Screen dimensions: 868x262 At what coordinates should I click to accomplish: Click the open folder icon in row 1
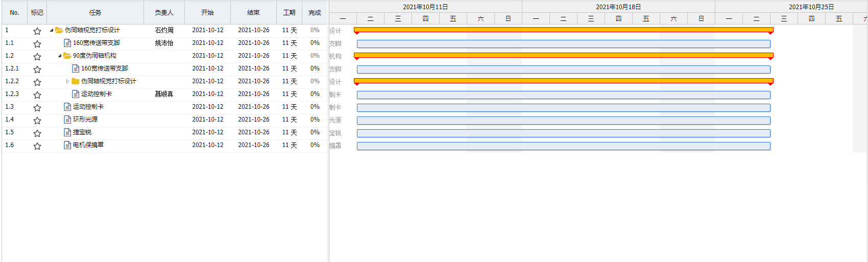click(59, 30)
